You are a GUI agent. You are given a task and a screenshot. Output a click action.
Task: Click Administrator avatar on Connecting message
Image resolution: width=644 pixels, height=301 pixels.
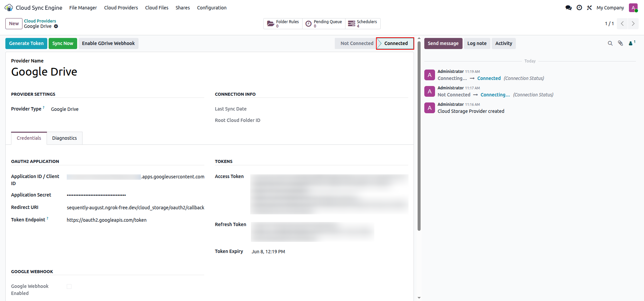click(x=430, y=91)
